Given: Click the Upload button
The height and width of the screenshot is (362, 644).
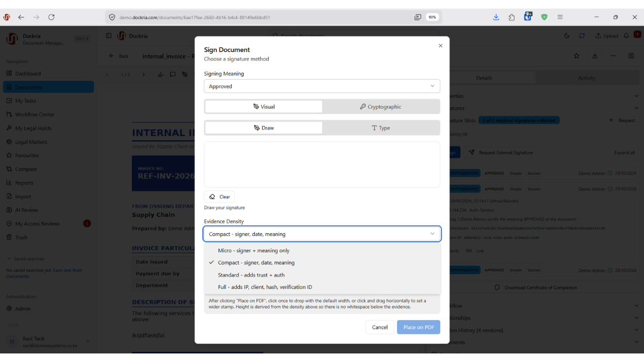Looking at the screenshot, I should pyautogui.click(x=607, y=36).
